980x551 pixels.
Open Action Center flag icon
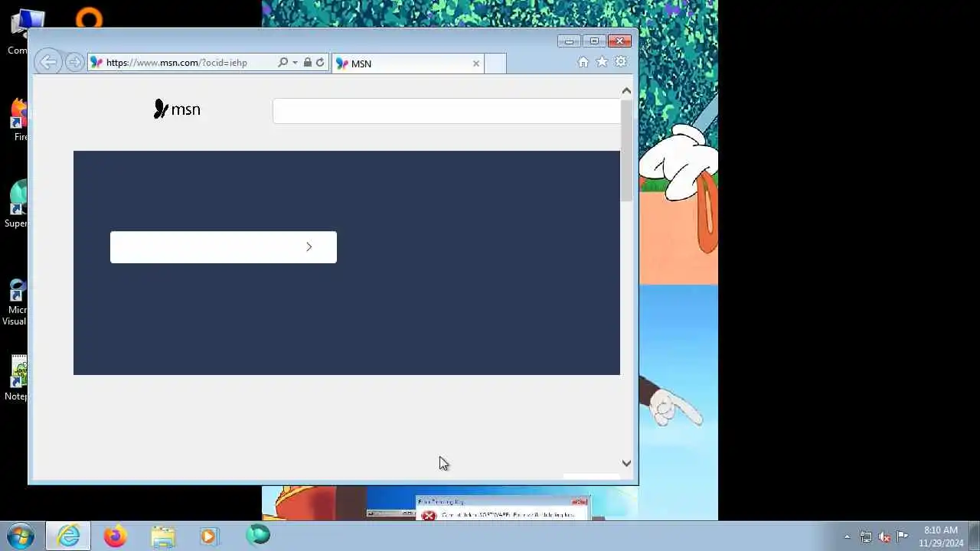click(x=903, y=536)
